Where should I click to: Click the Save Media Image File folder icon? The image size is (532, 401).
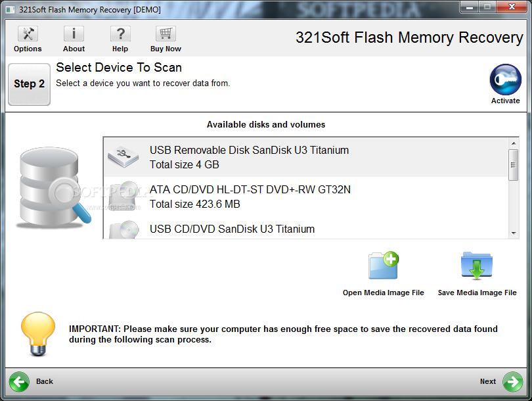click(x=477, y=266)
